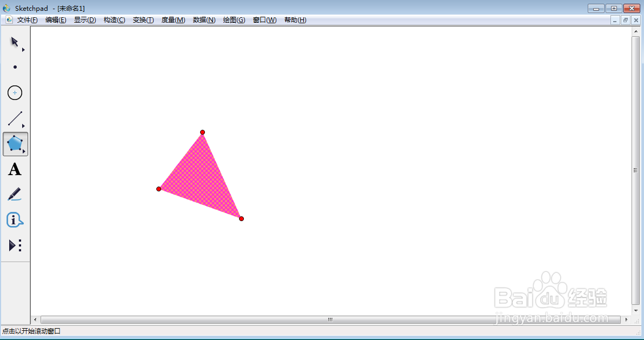Open the 绘图(G) menu
The width and height of the screenshot is (644, 340).
(234, 19)
